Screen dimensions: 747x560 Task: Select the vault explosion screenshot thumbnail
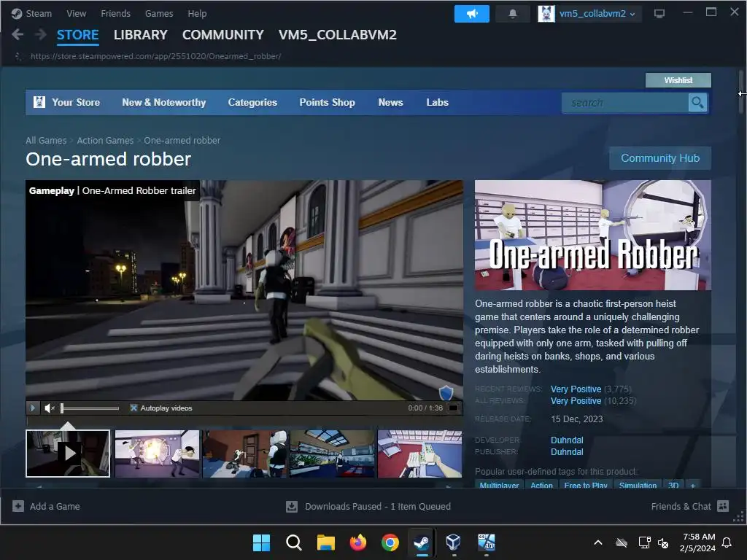[157, 454]
